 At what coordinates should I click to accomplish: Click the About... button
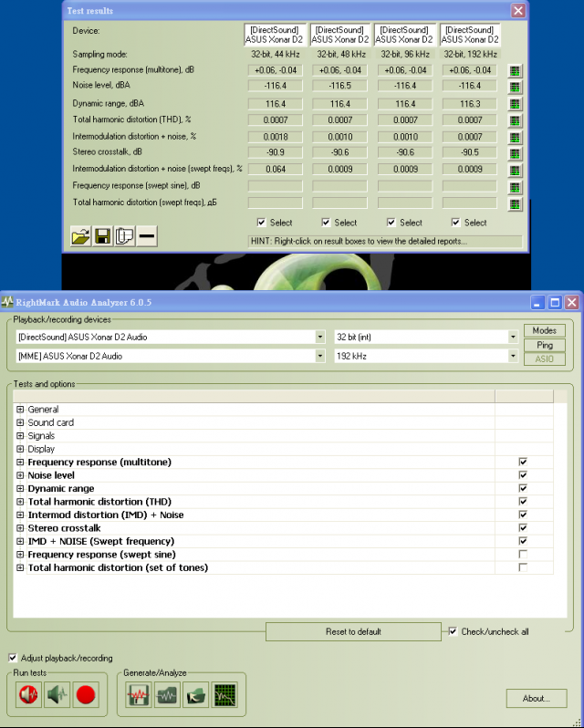[x=537, y=698]
